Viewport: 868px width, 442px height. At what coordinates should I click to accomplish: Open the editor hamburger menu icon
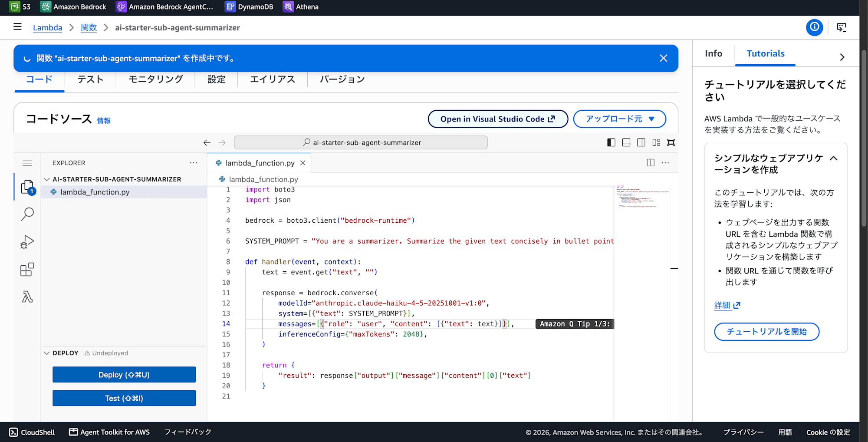[x=27, y=163]
